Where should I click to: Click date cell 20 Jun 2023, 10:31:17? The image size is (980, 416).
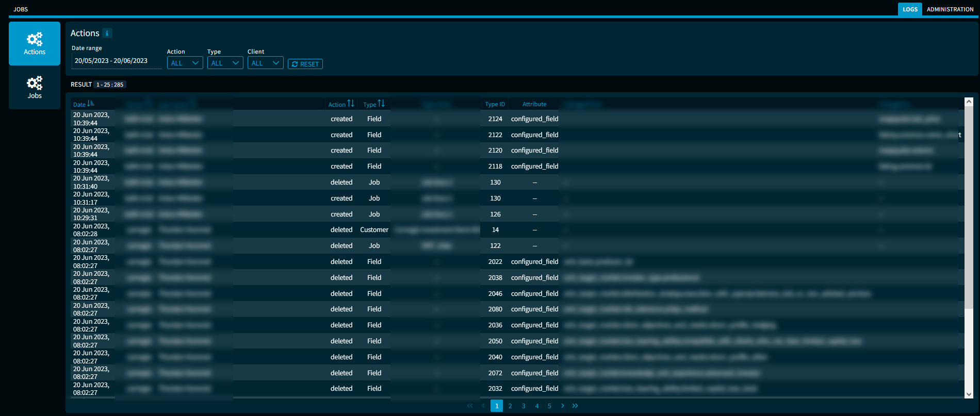pyautogui.click(x=92, y=198)
